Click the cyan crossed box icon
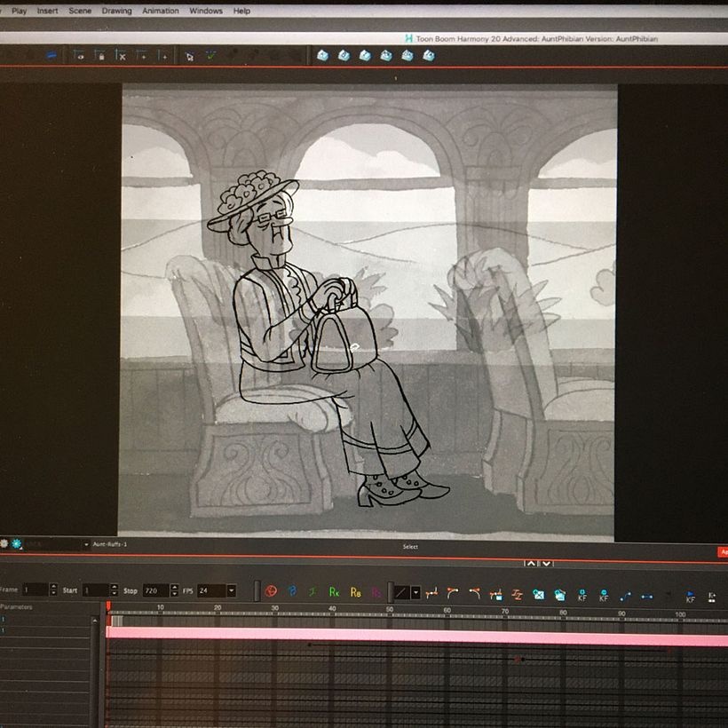 click(539, 594)
